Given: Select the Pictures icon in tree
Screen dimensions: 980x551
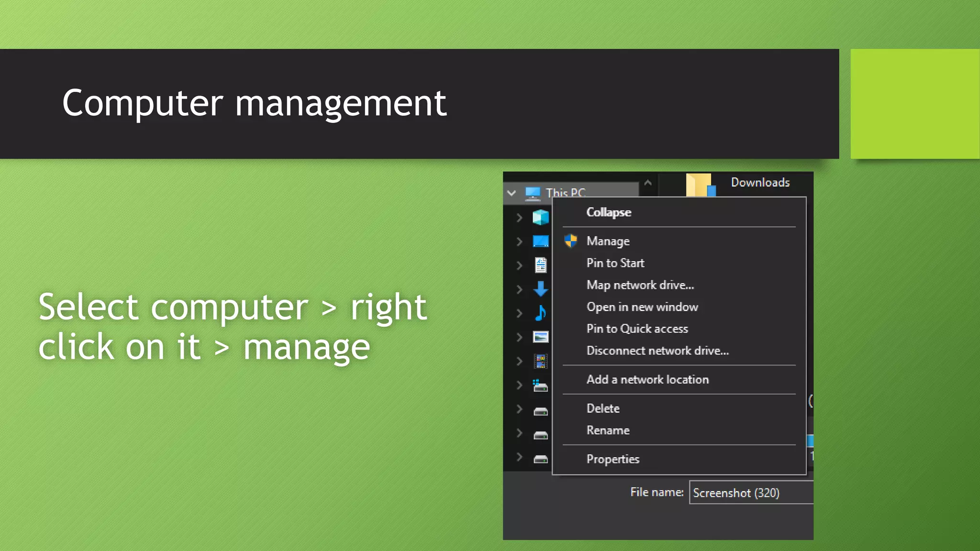Looking at the screenshot, I should coord(541,337).
